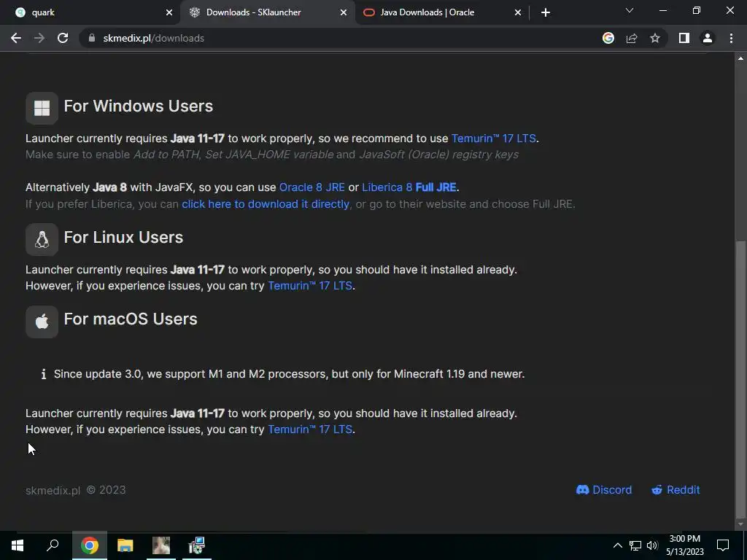Toggle the browser side panel
This screenshot has width=747, height=560.
pyautogui.click(x=684, y=38)
